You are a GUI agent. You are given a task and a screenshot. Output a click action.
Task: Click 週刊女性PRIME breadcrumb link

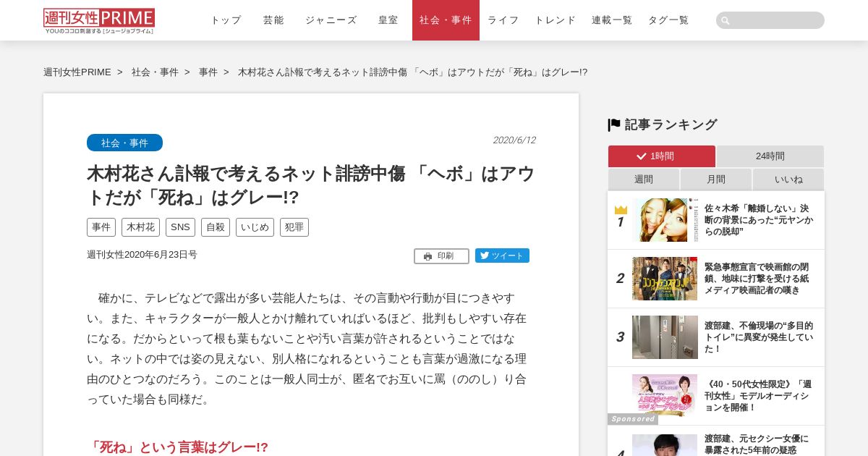point(77,72)
